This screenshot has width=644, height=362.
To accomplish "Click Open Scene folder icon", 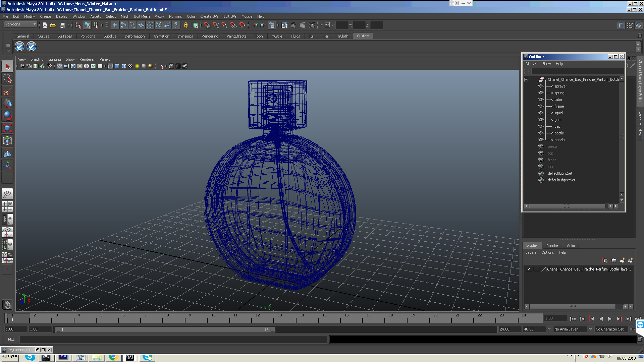I will tap(53, 25).
